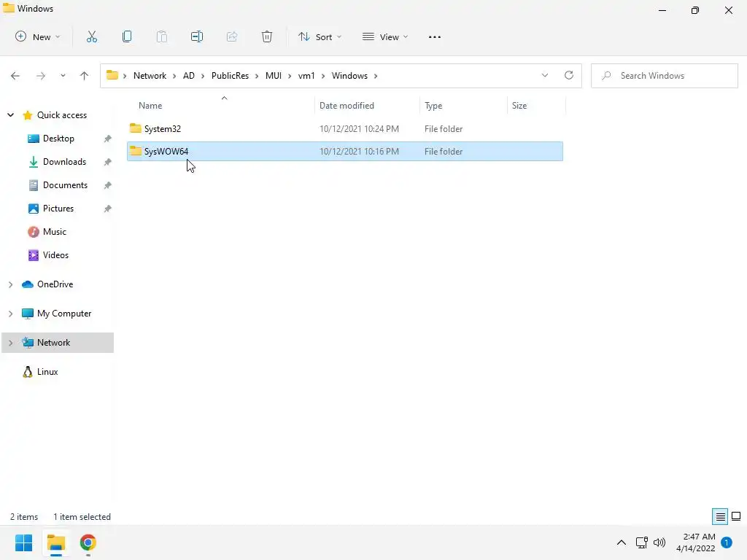747x560 pixels.
Task: Open recent locations dropdown chevron
Action: [63, 76]
